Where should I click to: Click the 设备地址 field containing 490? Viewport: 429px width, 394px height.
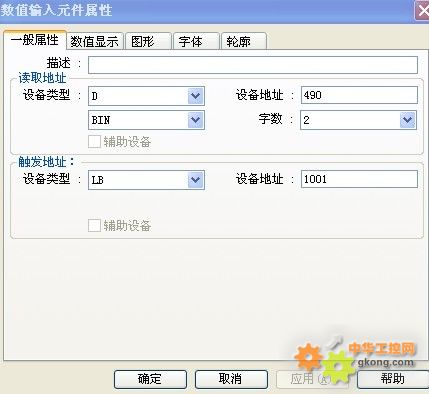359,95
